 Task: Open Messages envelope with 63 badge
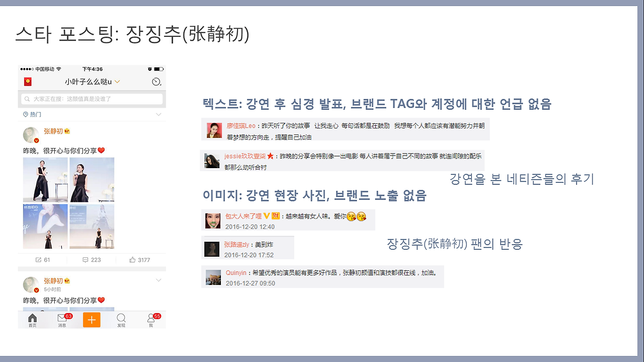pyautogui.click(x=62, y=320)
